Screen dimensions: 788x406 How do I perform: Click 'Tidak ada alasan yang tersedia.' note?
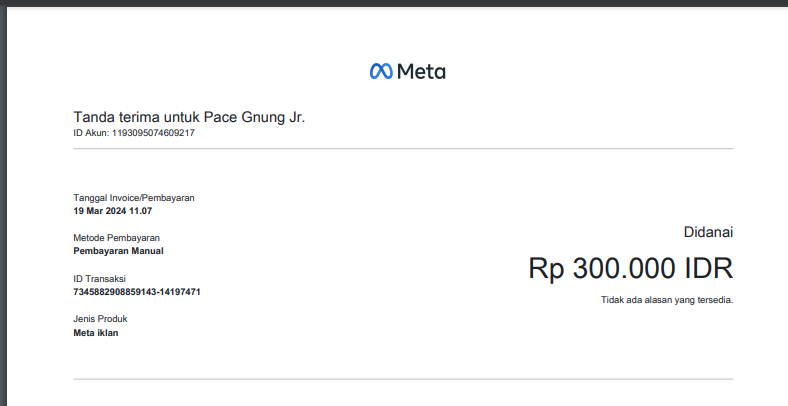click(x=667, y=299)
